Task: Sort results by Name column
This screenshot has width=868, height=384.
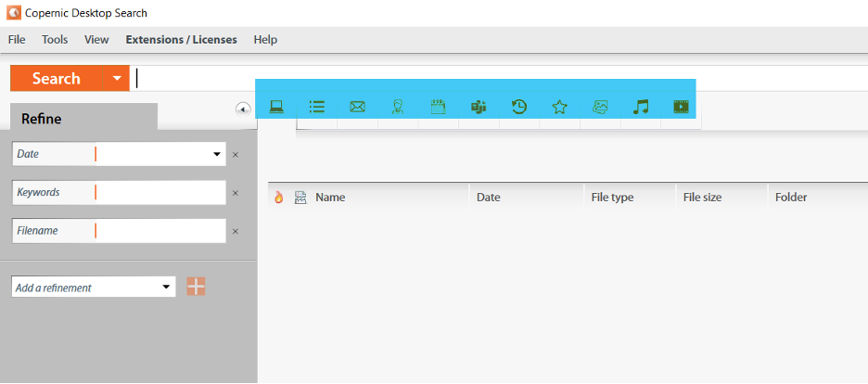Action: [330, 197]
